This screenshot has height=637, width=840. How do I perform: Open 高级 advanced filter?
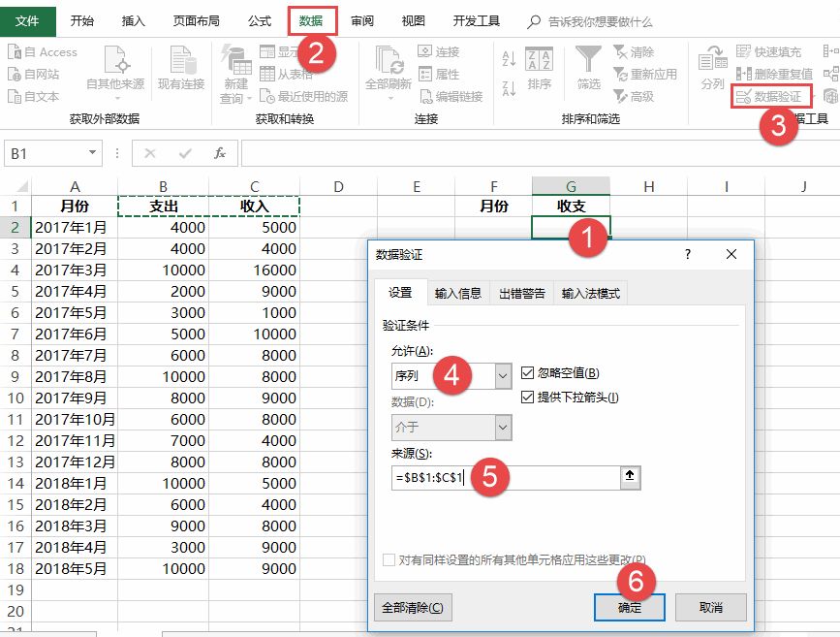click(x=634, y=97)
